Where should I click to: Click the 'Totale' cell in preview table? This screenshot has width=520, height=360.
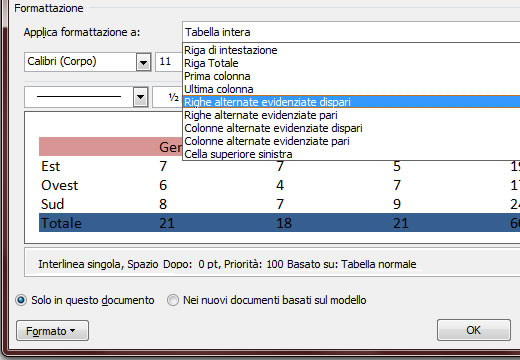pos(61,223)
